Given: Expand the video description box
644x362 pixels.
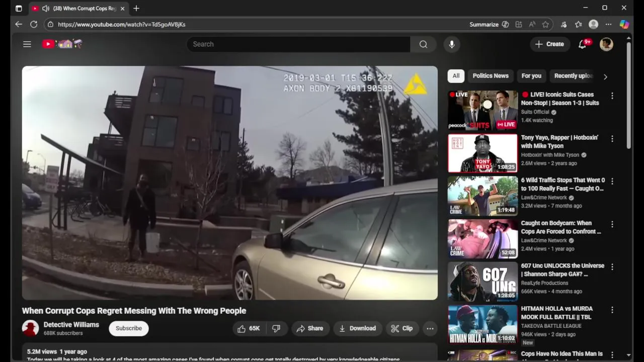Looking at the screenshot, I should 230,352.
